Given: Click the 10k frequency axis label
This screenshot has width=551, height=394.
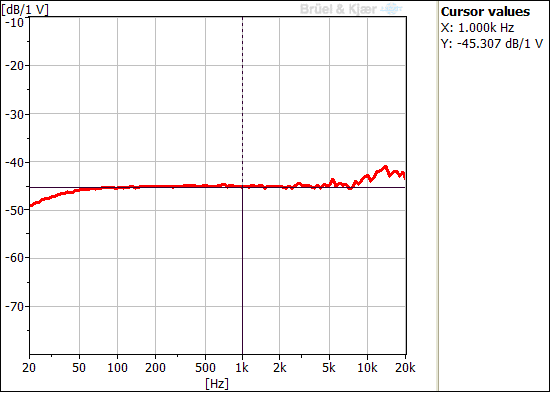Looking at the screenshot, I should tap(367, 368).
